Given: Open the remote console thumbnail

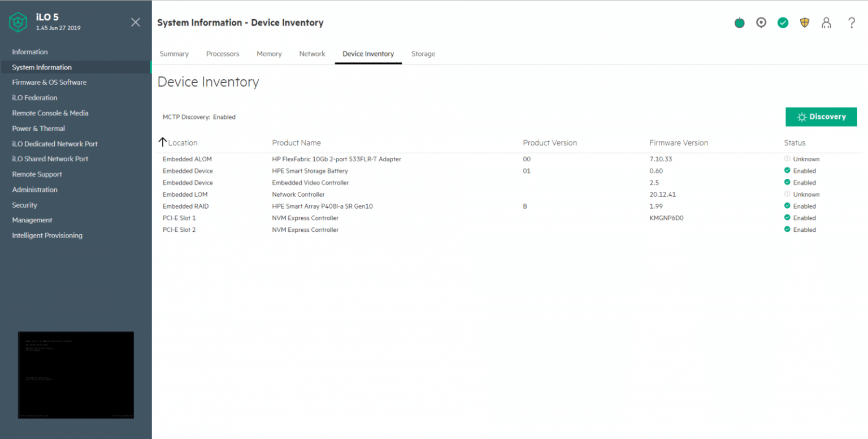Looking at the screenshot, I should tap(76, 375).
